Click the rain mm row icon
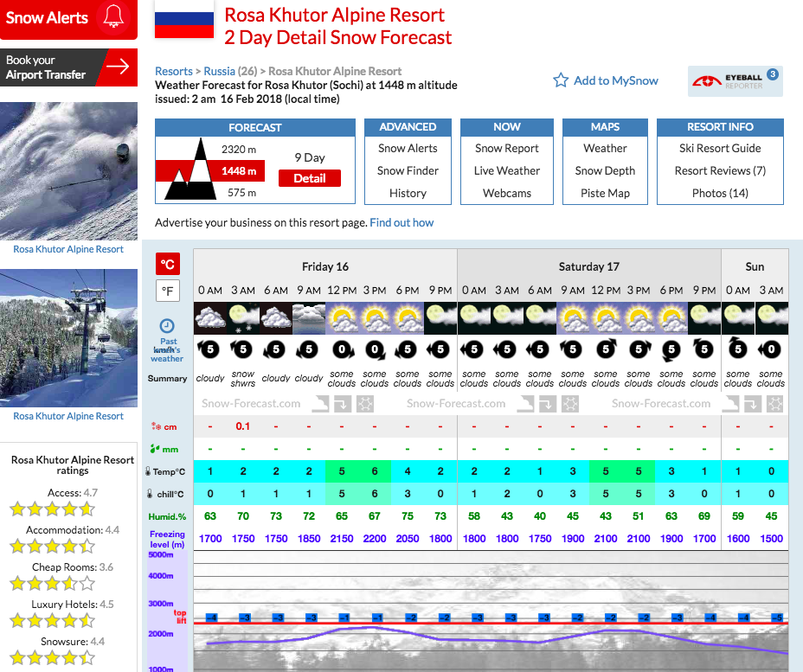Image resolution: width=803 pixels, height=672 pixels. [155, 449]
